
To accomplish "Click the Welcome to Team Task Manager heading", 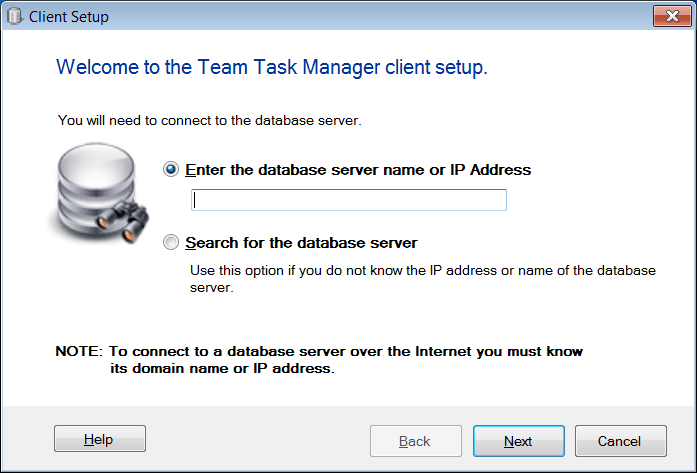I will [x=272, y=68].
